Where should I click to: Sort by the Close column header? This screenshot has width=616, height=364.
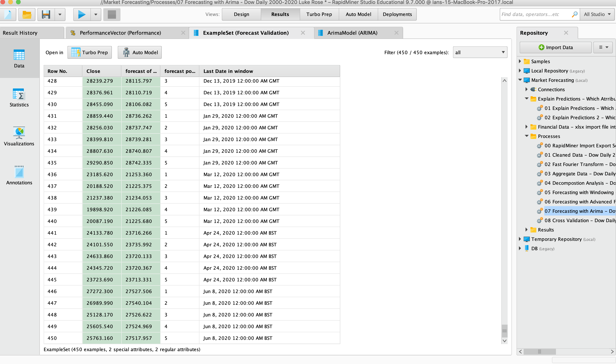(x=102, y=71)
